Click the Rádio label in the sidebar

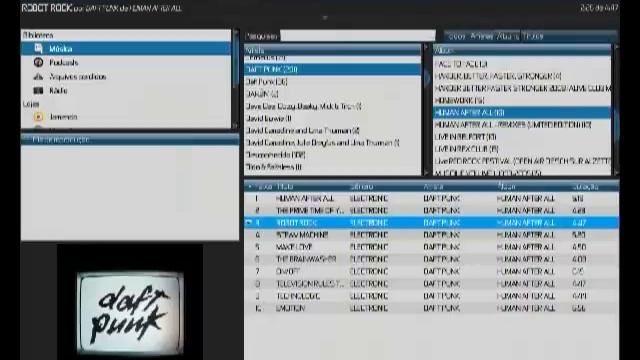[x=58, y=91]
